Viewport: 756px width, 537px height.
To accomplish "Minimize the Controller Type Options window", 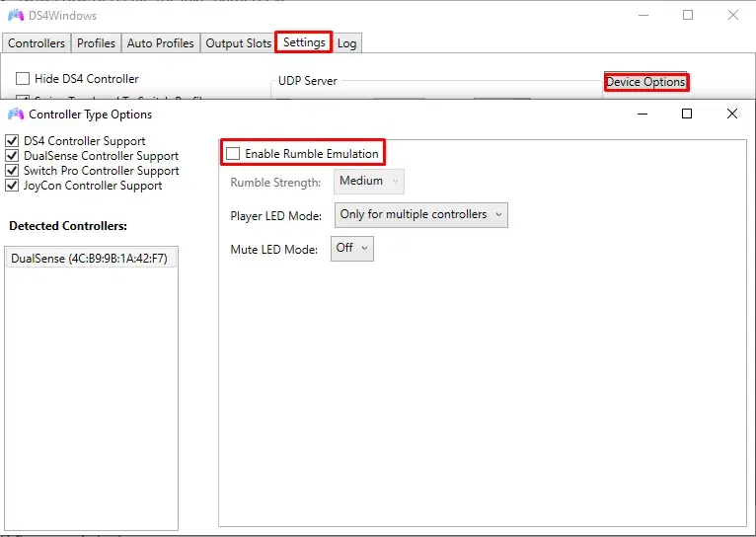I will click(643, 115).
